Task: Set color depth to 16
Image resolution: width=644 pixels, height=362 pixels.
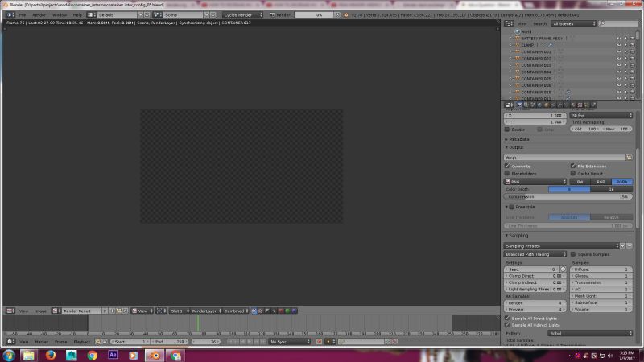Action: (x=611, y=189)
